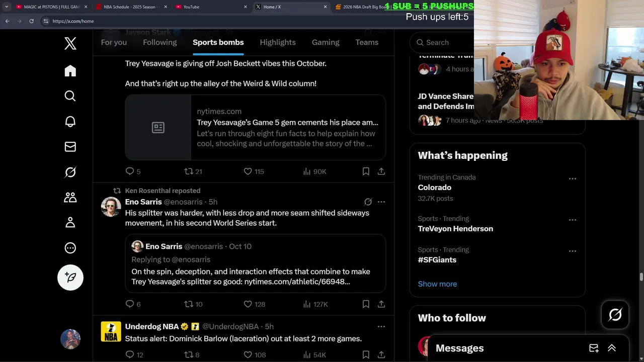The height and width of the screenshot is (362, 644).
Task: Open Messages envelope icon in sidebar
Action: [x=70, y=147]
